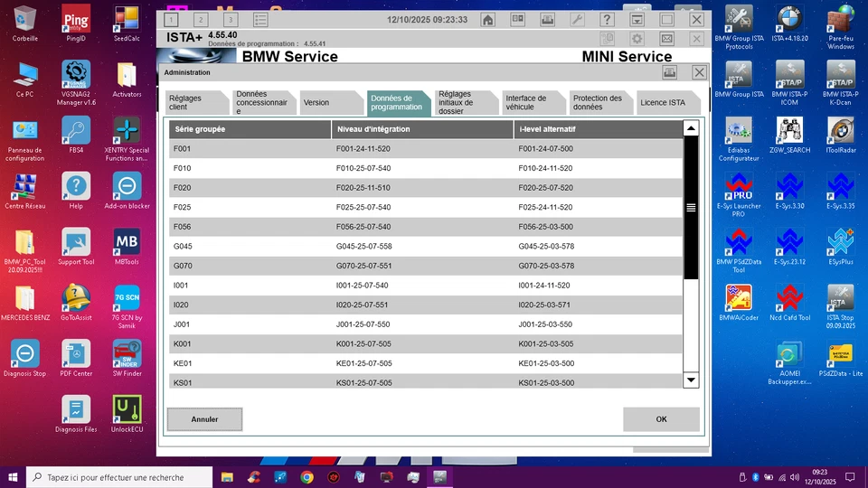Click the Windows Start button
Viewport: 868px width, 488px height.
[x=13, y=477]
